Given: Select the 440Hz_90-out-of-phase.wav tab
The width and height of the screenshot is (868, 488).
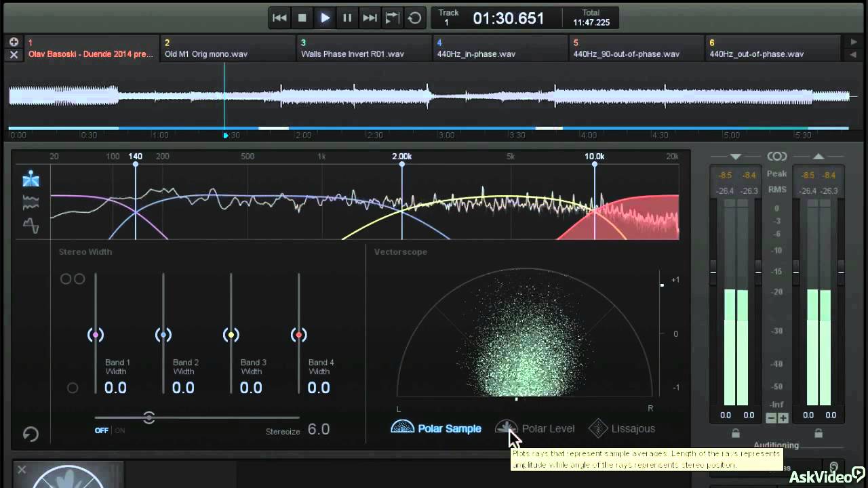Looking at the screenshot, I should pyautogui.click(x=637, y=48).
